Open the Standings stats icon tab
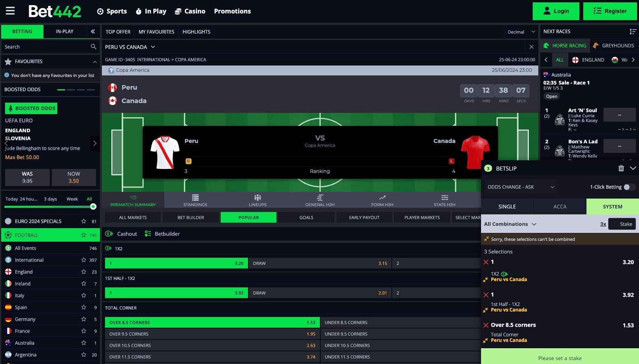Viewport: 639px width, 364px height. 195,200
